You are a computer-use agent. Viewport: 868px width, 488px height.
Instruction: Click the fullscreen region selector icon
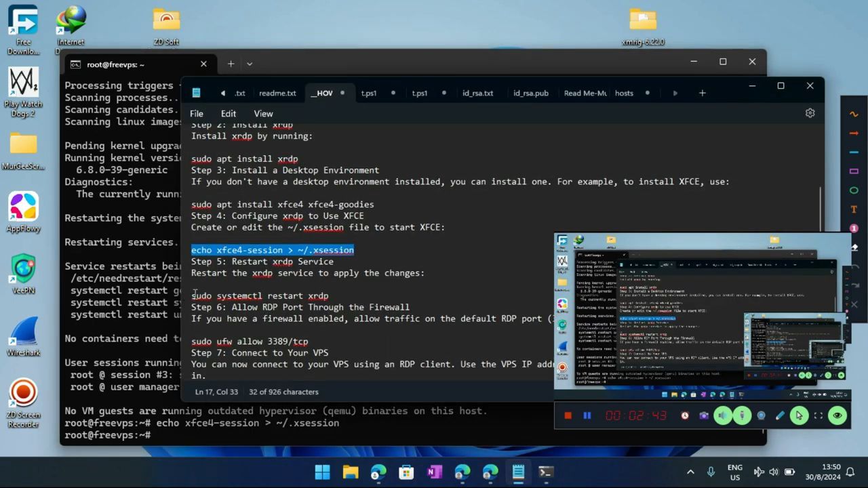point(818,415)
